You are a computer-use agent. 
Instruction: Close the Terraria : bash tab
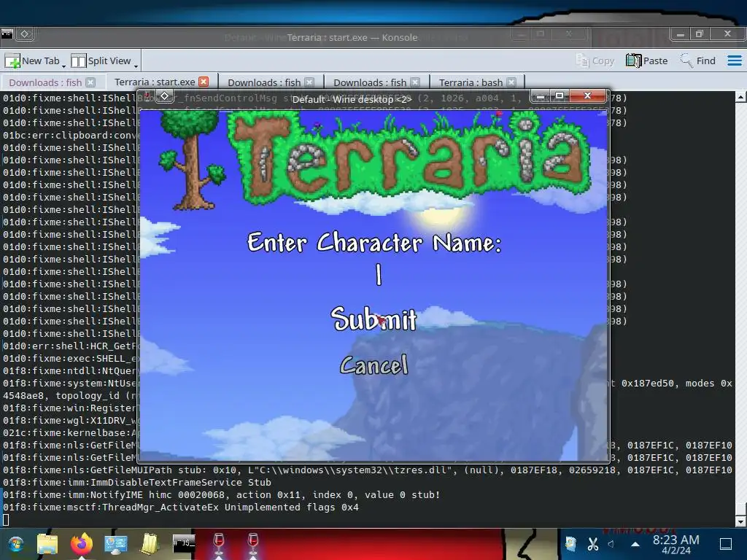point(511,82)
